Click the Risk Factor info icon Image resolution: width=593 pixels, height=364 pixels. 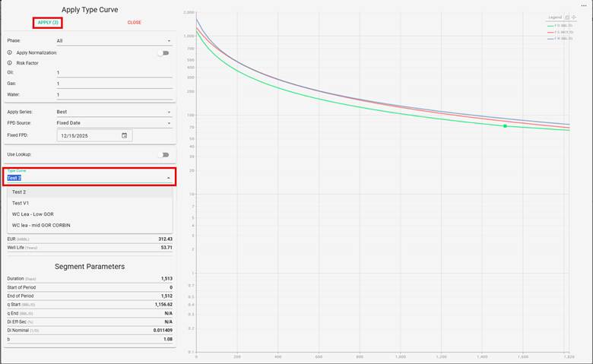(10, 63)
